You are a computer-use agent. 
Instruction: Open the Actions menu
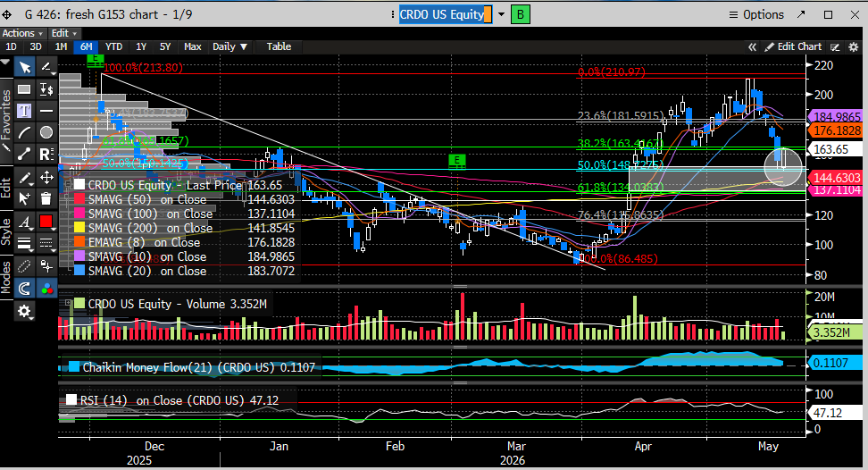click(22, 33)
